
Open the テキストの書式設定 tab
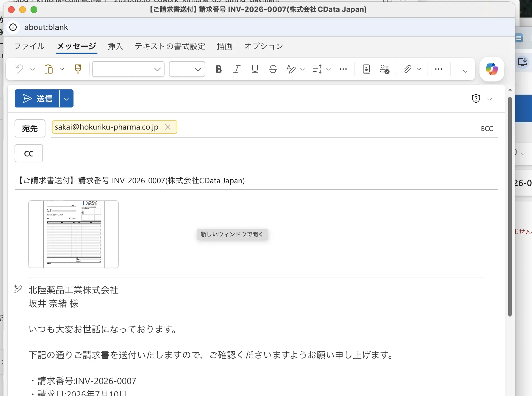point(170,46)
